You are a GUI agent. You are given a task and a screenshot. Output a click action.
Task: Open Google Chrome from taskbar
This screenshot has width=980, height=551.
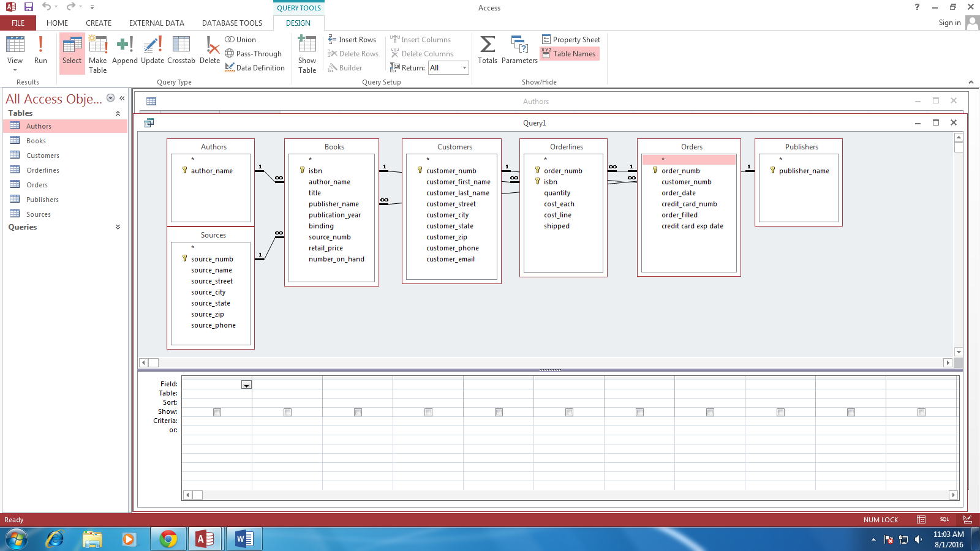pos(168,539)
